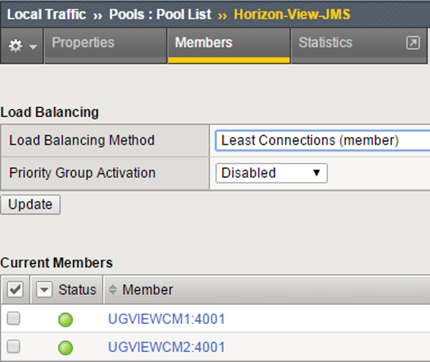
Task: Open Load Balancing Method dropdown
Action: click(323, 140)
